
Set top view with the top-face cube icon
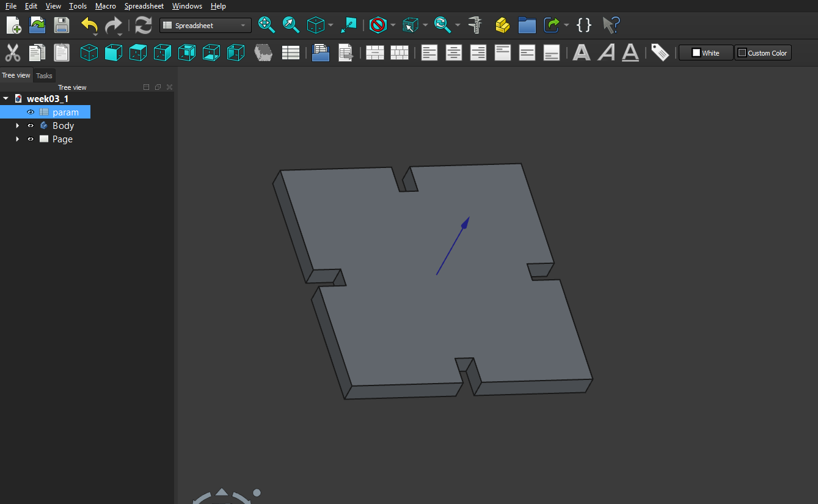pos(138,53)
